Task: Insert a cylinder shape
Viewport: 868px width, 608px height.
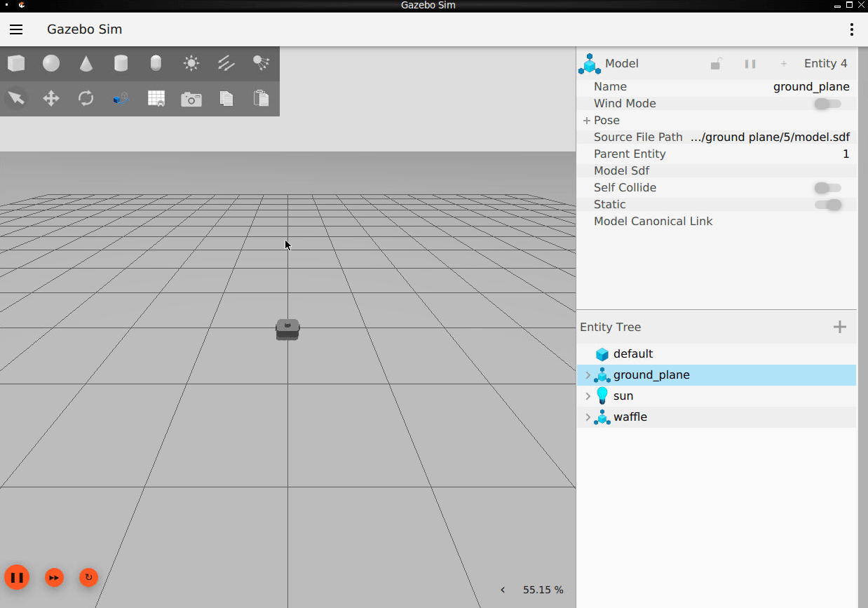Action: pyautogui.click(x=120, y=63)
